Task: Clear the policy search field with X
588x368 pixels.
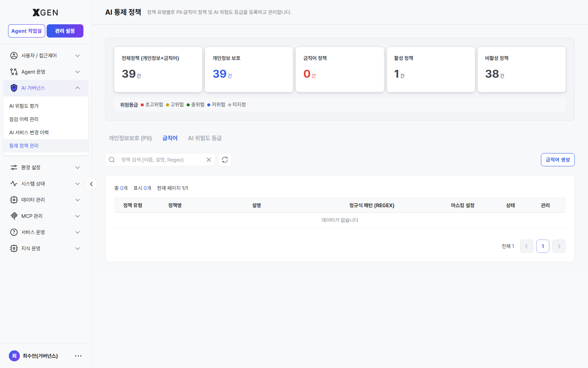Action: coord(209,160)
